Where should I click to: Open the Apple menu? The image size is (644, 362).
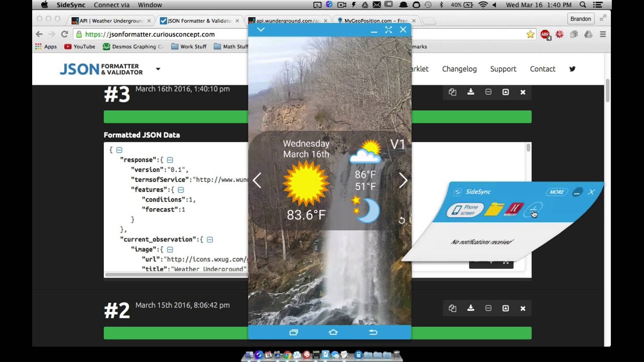(x=44, y=5)
